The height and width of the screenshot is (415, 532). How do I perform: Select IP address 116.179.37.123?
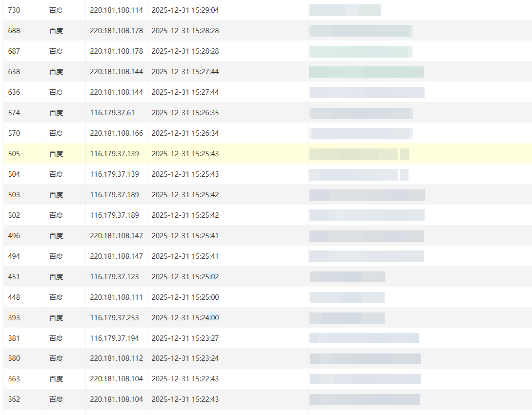click(x=114, y=277)
